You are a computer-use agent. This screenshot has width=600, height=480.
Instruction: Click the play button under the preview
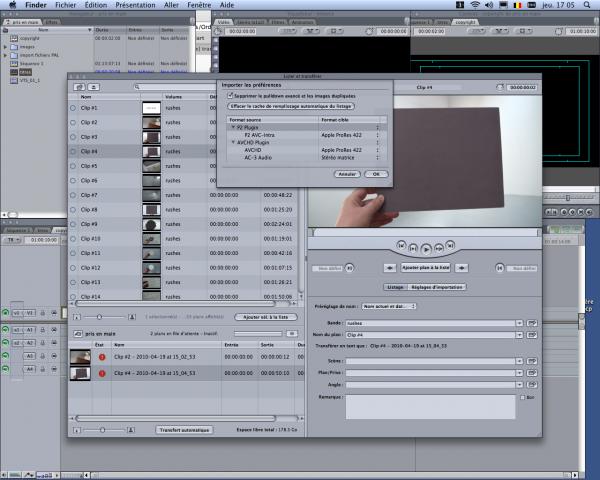(x=426, y=247)
